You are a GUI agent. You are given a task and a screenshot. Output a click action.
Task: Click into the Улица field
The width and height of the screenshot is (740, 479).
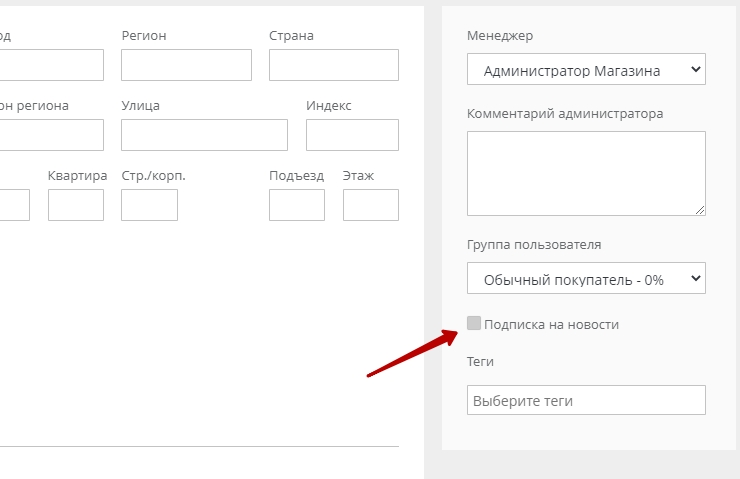tap(204, 135)
